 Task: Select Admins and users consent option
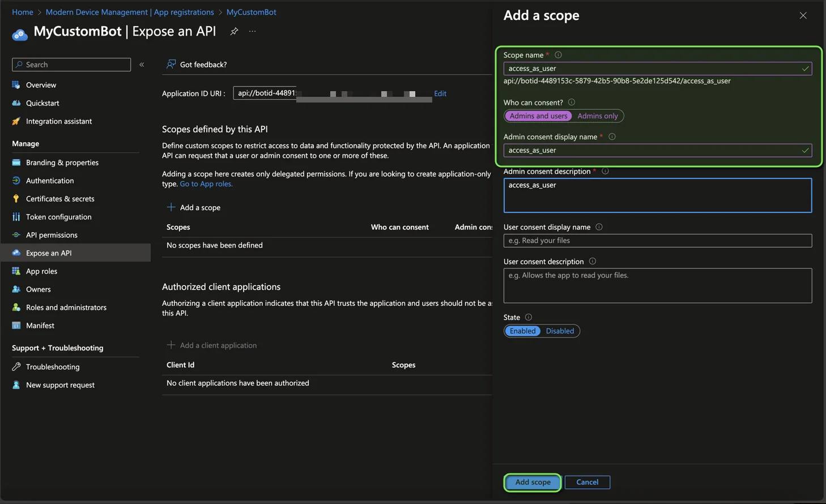pyautogui.click(x=538, y=116)
